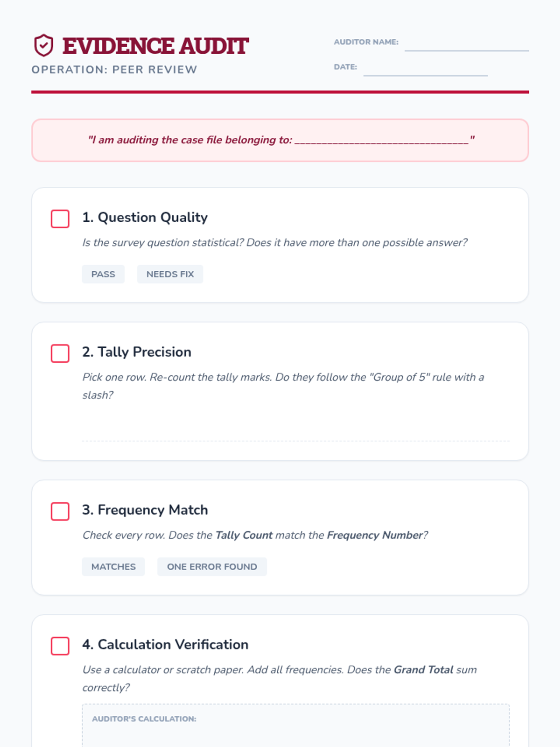560x747 pixels.
Task: Click the Auditor Name input line
Action: click(466, 44)
